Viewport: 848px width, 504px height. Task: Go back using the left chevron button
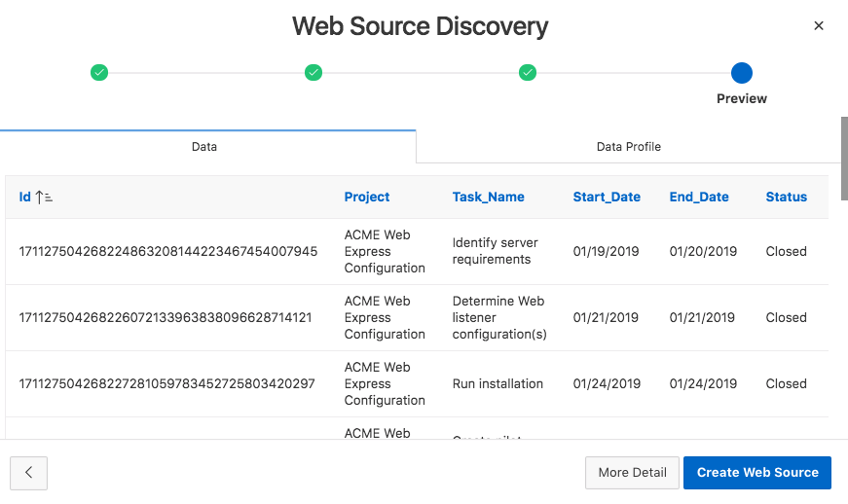[x=29, y=473]
